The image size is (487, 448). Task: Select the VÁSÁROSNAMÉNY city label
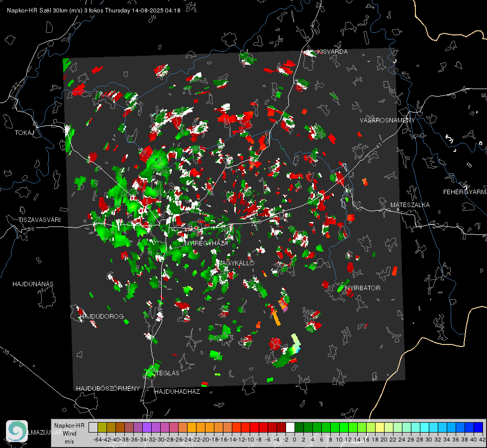pos(388,120)
